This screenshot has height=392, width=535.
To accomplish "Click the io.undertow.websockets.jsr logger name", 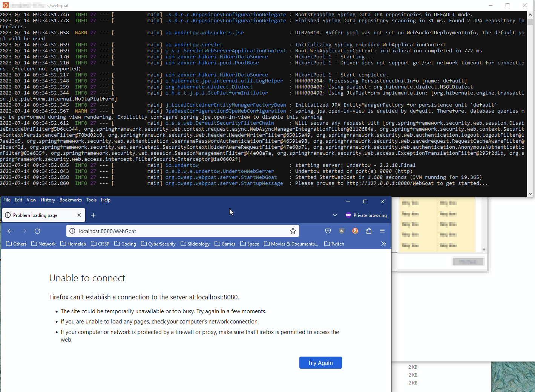I will (x=204, y=33).
